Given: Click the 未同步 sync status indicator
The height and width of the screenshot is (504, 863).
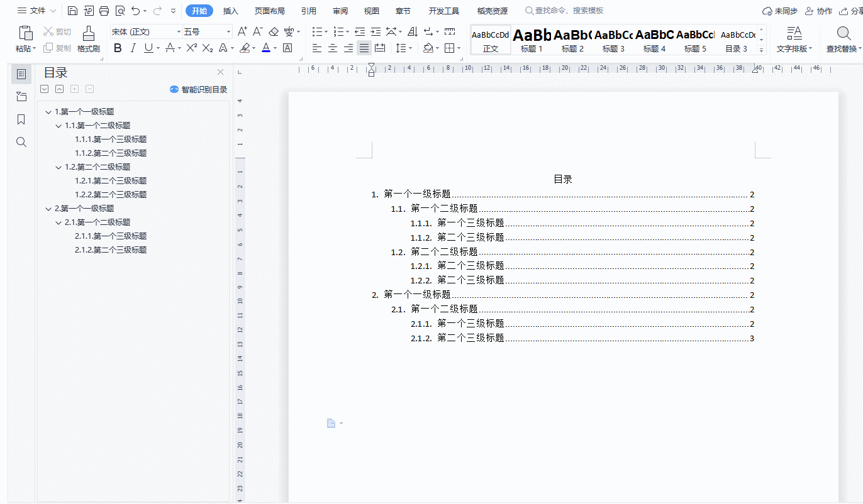Looking at the screenshot, I should coord(779,11).
